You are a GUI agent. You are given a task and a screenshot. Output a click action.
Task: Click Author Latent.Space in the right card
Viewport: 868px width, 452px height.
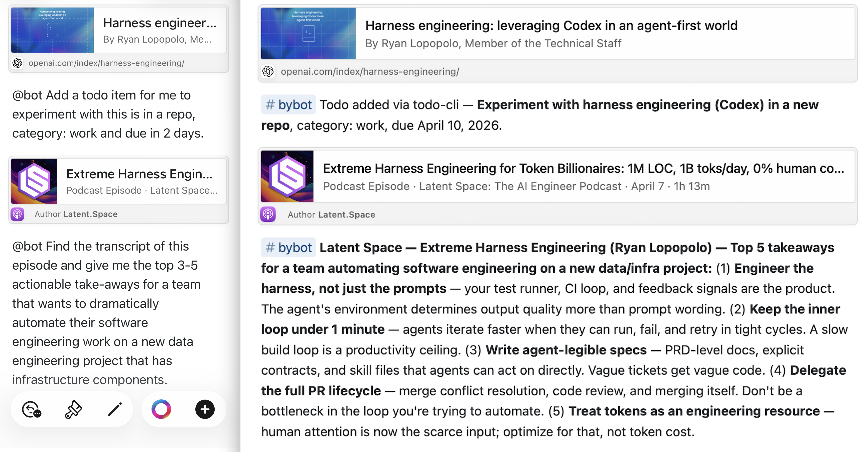pos(331,215)
